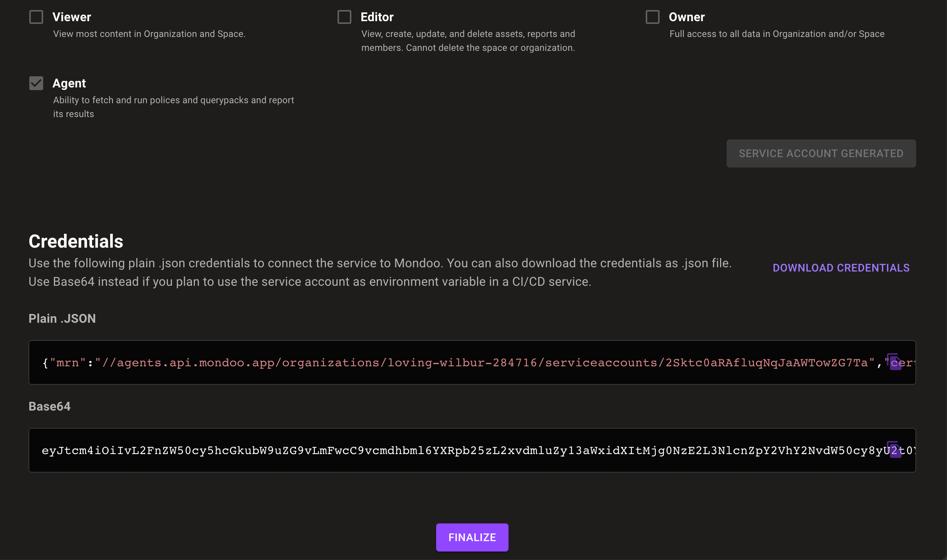
Task: Click the Agent role label
Action: pos(69,83)
